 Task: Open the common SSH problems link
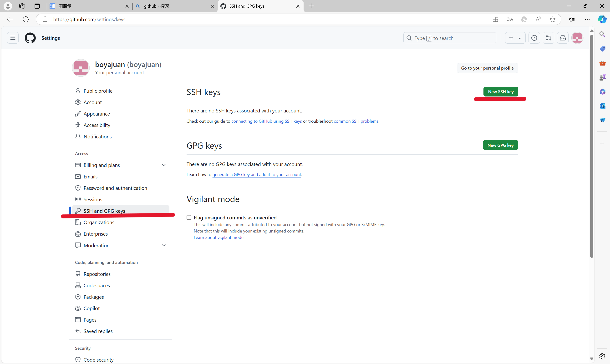coord(356,121)
